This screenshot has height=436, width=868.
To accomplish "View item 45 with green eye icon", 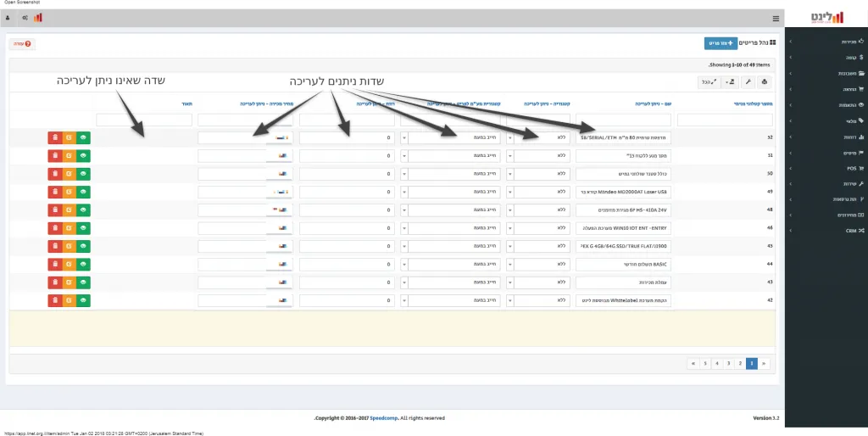I will (84, 246).
